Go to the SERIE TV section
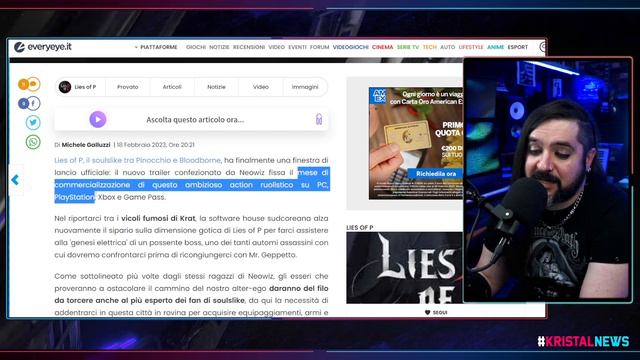 [408, 47]
